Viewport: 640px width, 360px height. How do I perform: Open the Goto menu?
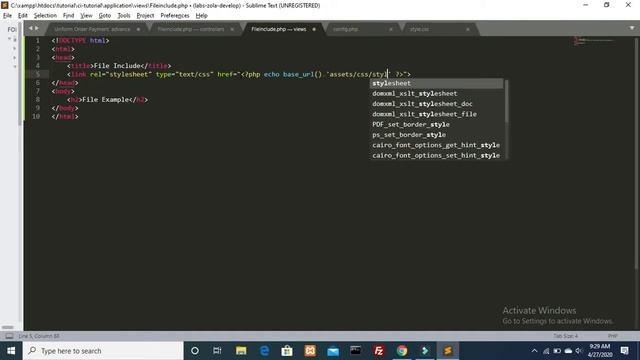(x=104, y=16)
